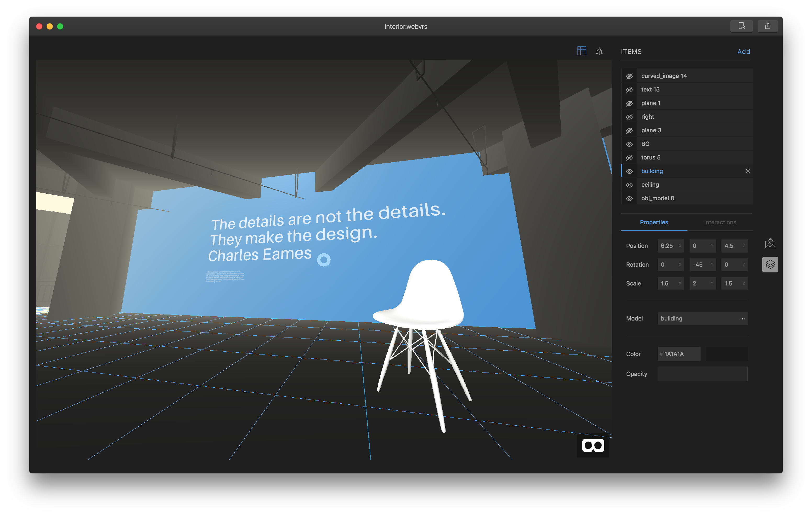This screenshot has height=515, width=812.
Task: Click the color swatch beside 1A1A1A
Action: (x=726, y=354)
